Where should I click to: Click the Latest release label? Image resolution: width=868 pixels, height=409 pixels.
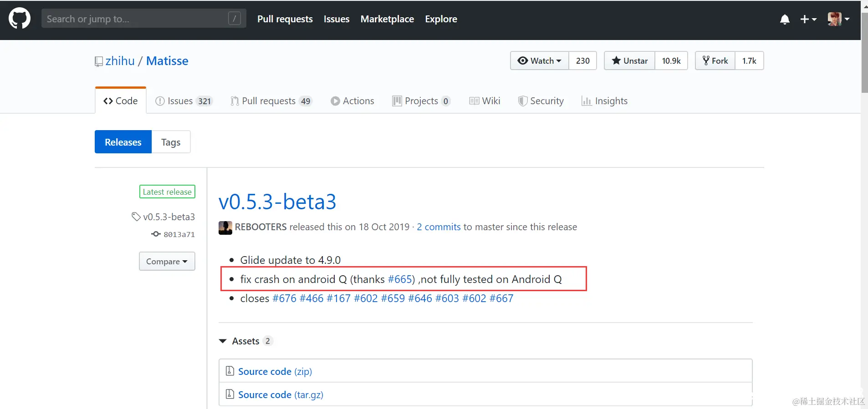(x=167, y=192)
